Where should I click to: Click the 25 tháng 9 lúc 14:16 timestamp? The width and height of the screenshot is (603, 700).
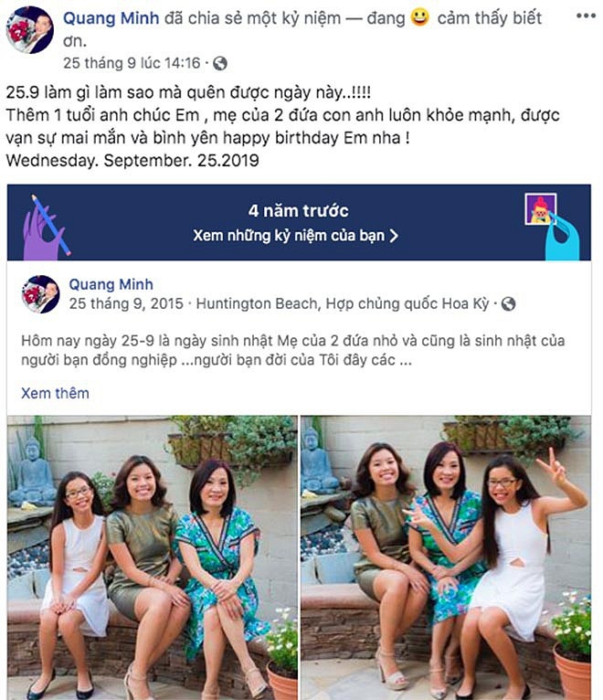point(132,63)
